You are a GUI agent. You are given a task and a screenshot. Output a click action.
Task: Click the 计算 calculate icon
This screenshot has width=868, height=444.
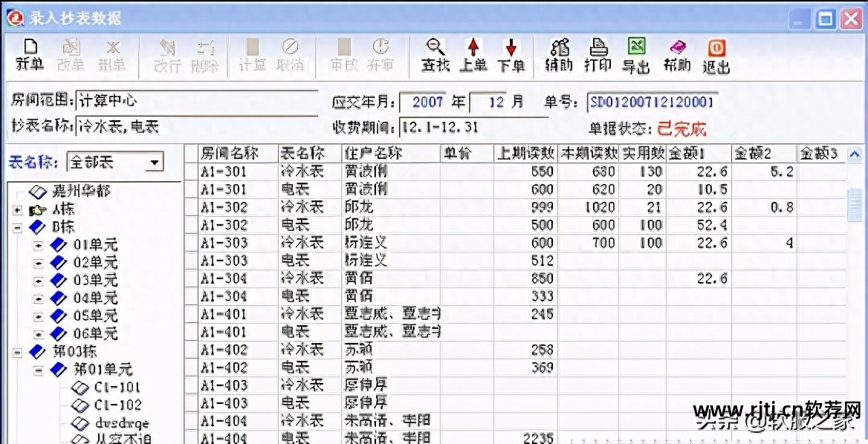tap(252, 47)
